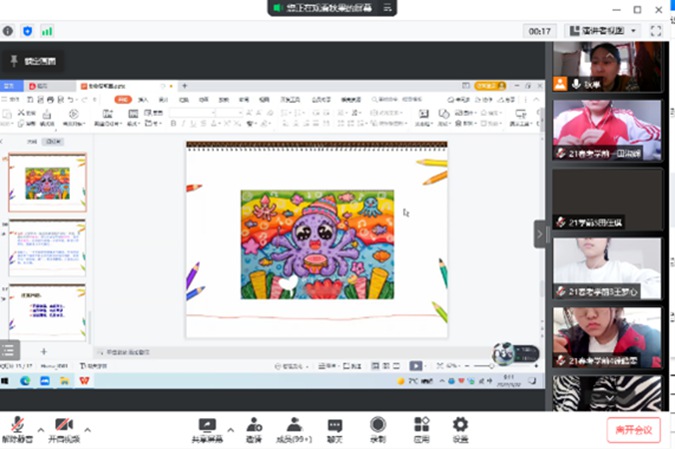Select the octopus drawing slide thumbnail
Screen dimensions: 675x449
[47, 182]
